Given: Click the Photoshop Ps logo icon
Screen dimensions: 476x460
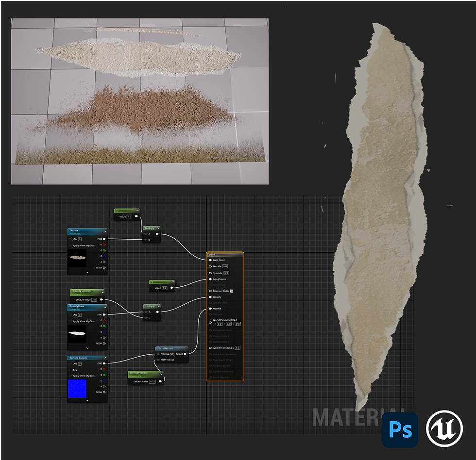Looking at the screenshot, I should pyautogui.click(x=399, y=429).
